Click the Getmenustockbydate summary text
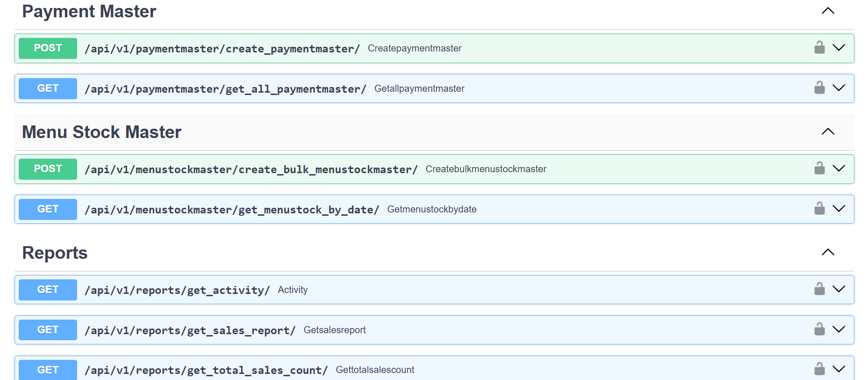Image resolution: width=868 pixels, height=380 pixels. point(431,209)
